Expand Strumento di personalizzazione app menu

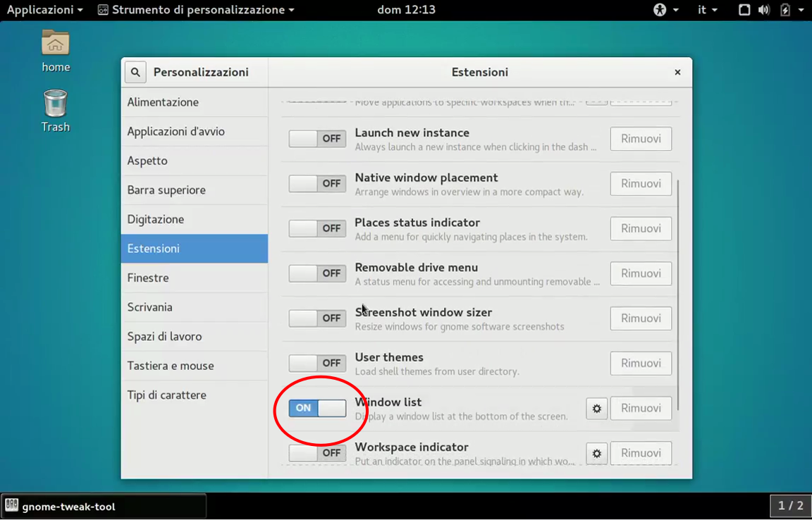[x=196, y=10]
